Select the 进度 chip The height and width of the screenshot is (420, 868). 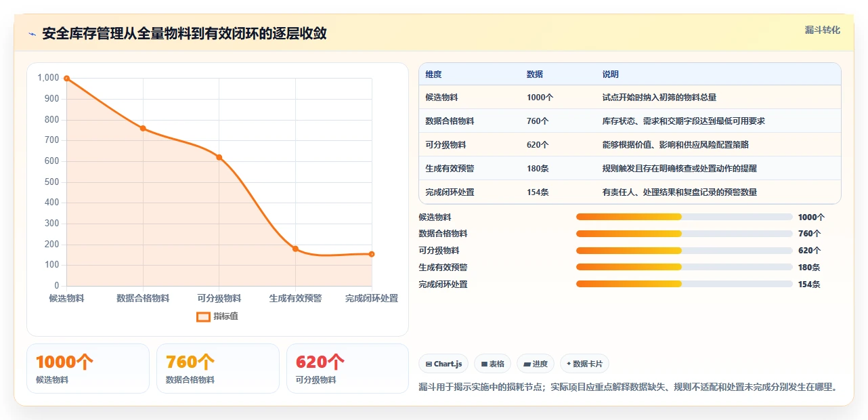tap(536, 364)
